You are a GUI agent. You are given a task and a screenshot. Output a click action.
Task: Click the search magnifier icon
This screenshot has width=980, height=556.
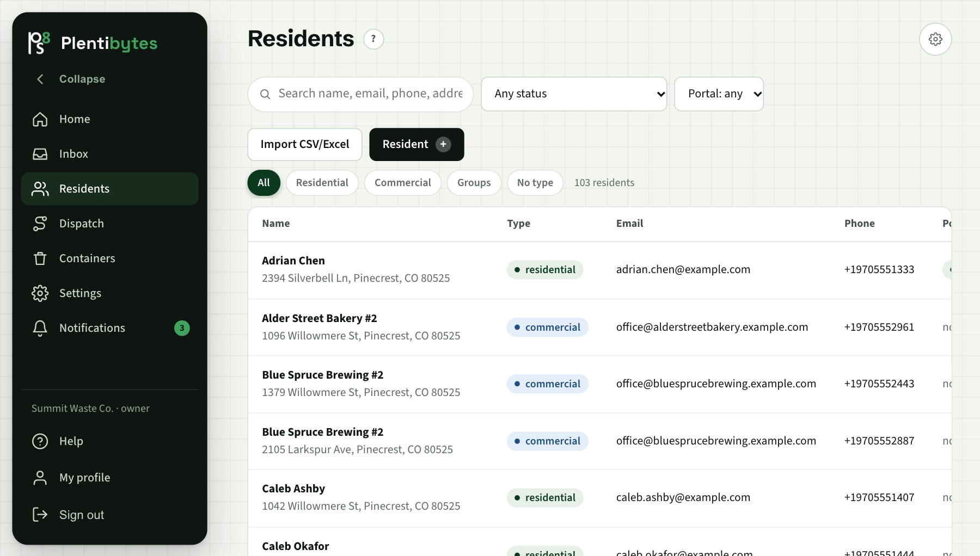tap(265, 94)
